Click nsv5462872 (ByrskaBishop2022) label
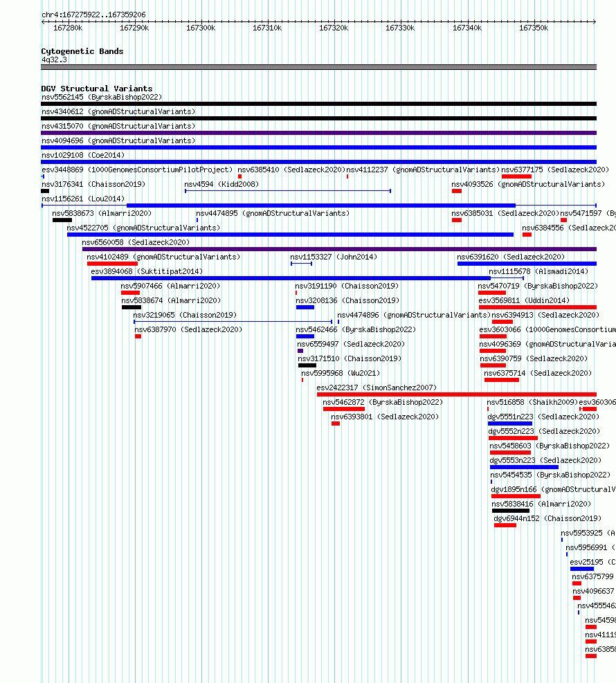Screen dimensions: 616x683 (383, 403)
